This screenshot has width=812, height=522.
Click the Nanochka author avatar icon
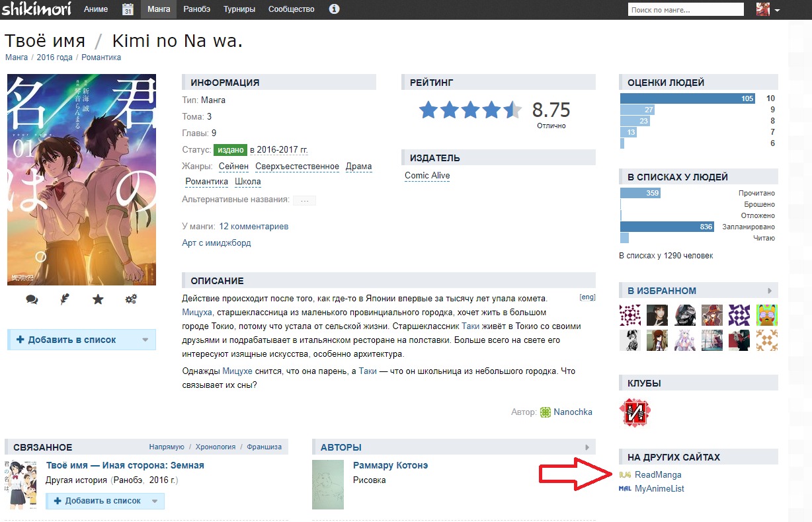[546, 412]
